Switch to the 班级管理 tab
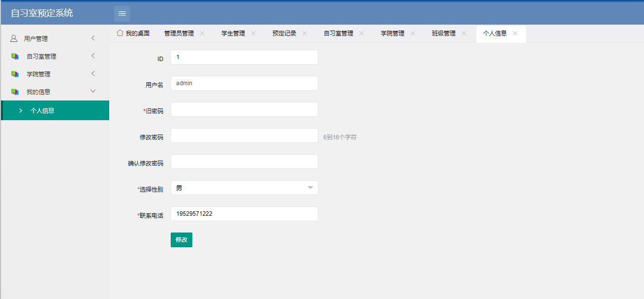Image resolution: width=644 pixels, height=299 pixels. [443, 33]
